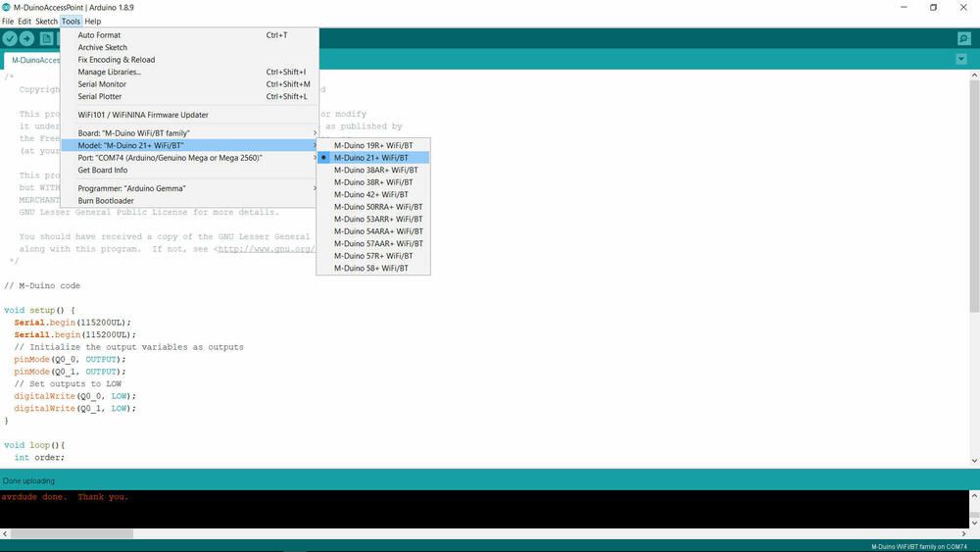Restore down the Arduino window
This screenshot has height=552, width=980.
[x=933, y=8]
